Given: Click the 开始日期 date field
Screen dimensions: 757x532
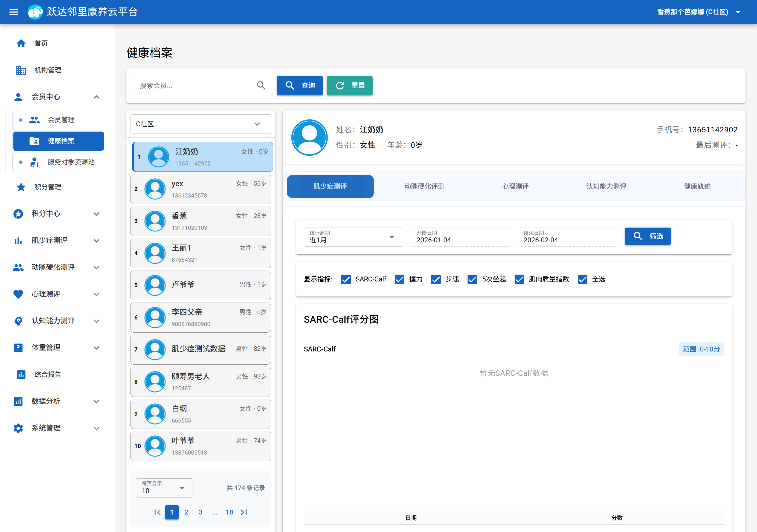Looking at the screenshot, I should (x=460, y=237).
